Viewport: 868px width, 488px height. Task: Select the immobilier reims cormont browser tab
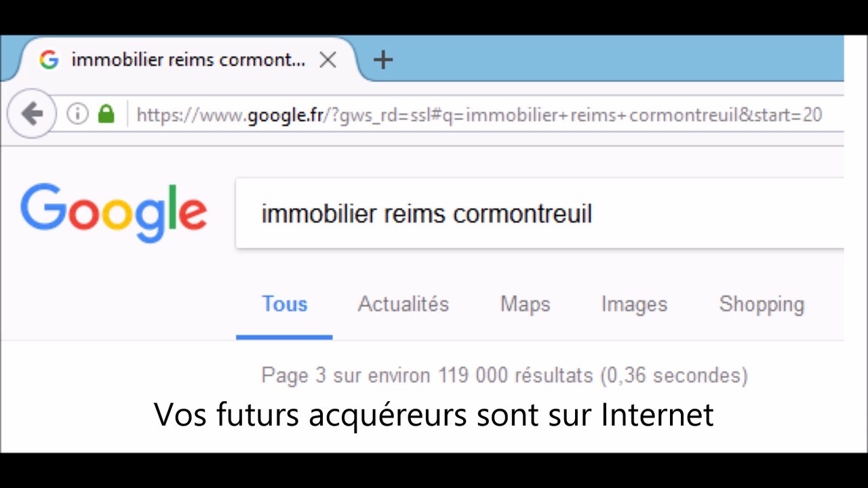click(188, 60)
